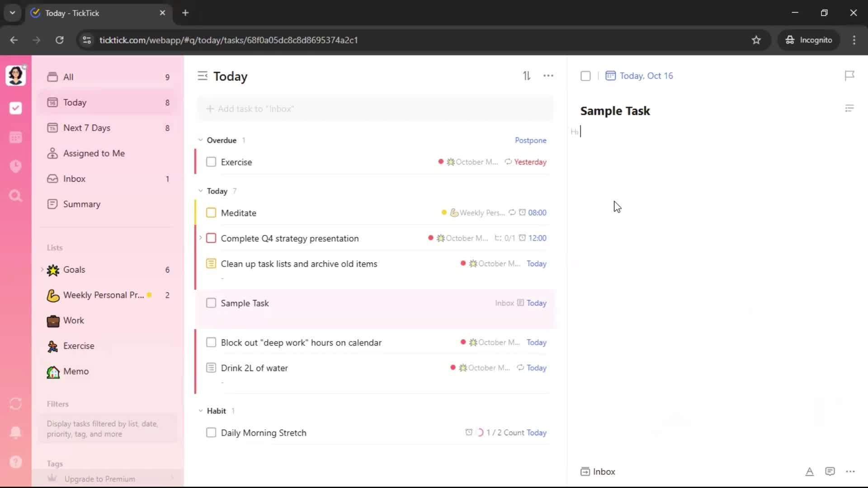Open the Pomodoro focus timer icon
This screenshot has width=868, height=488.
point(15,166)
